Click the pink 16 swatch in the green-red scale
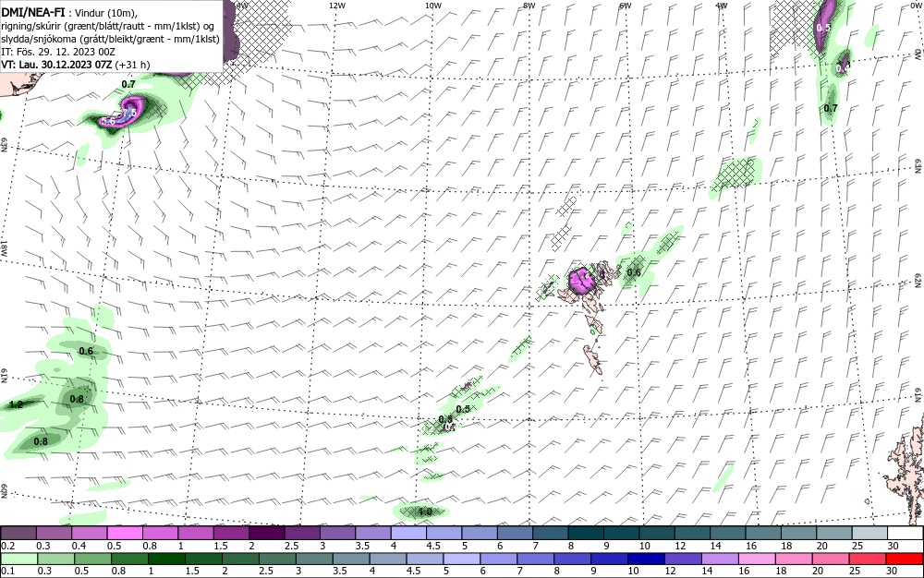This screenshot has width=924, height=578. coord(757,559)
